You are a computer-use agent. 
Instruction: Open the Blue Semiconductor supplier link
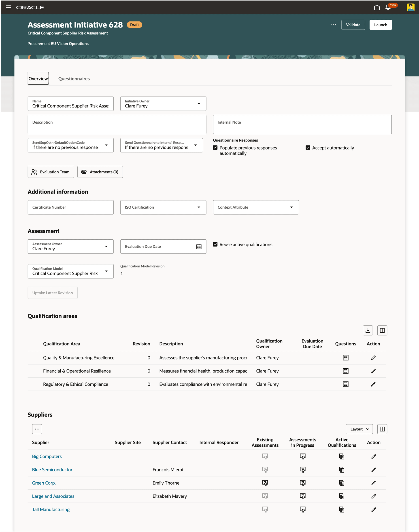tap(52, 469)
